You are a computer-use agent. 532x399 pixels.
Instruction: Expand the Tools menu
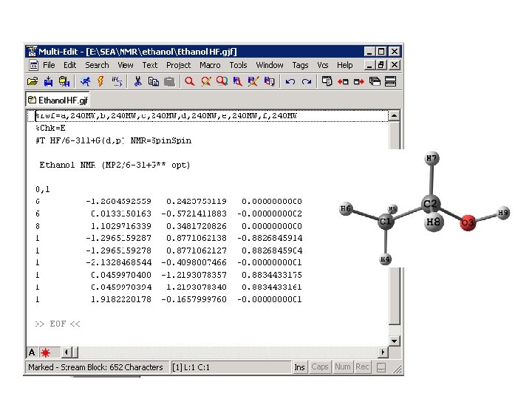pyautogui.click(x=238, y=65)
